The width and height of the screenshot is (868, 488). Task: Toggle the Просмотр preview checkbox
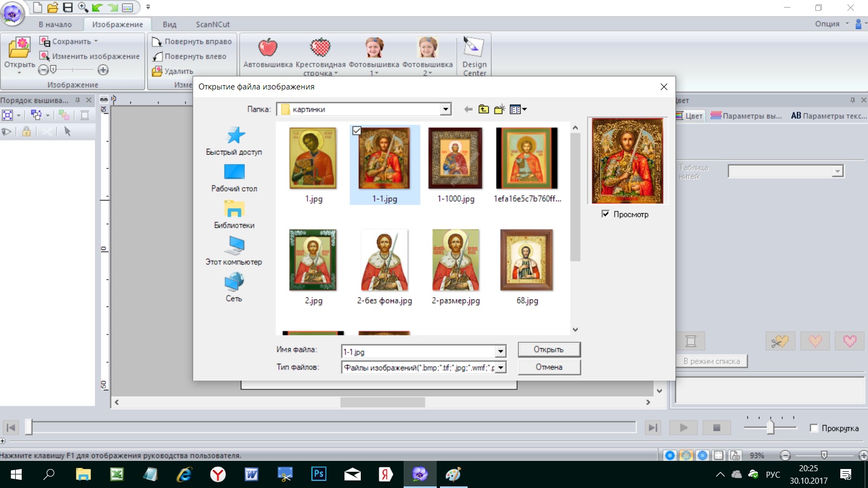(605, 214)
